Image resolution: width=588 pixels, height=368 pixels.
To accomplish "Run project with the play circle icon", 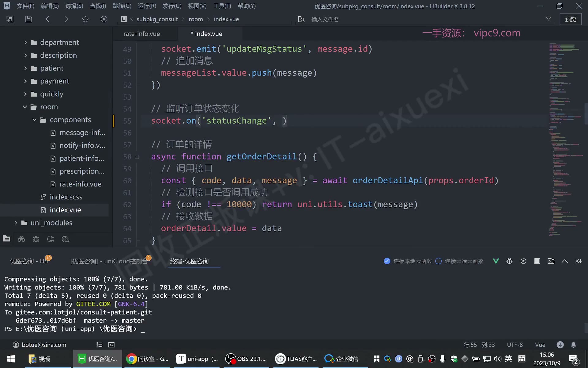I will [x=104, y=19].
